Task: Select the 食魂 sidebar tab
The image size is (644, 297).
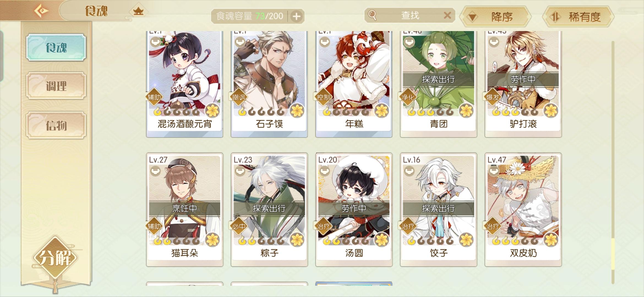Action: point(56,47)
